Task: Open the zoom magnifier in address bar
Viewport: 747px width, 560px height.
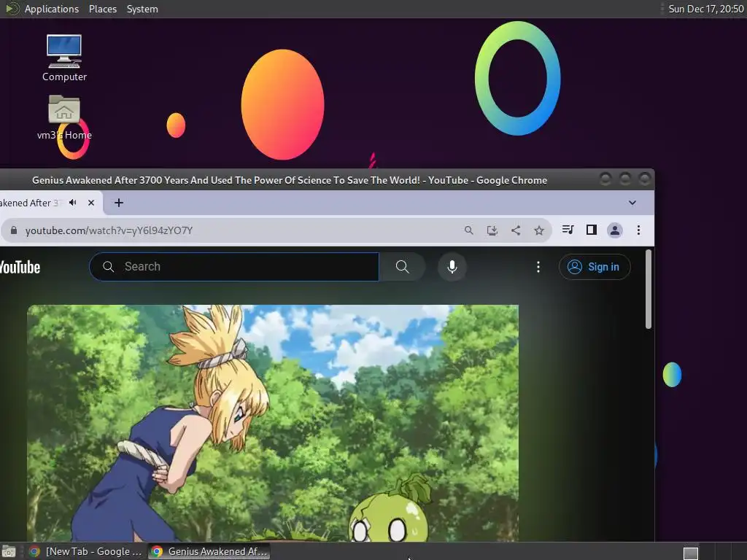Action: point(469,230)
